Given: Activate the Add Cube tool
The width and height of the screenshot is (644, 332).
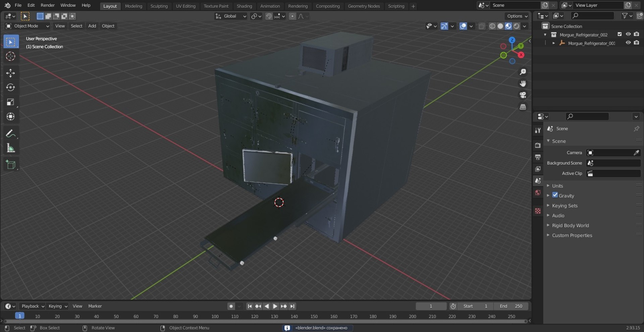Looking at the screenshot, I should pos(11,164).
